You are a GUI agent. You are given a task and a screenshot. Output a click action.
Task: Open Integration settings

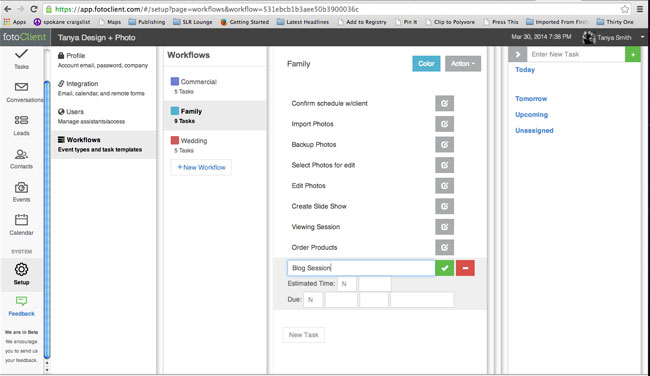click(103, 88)
